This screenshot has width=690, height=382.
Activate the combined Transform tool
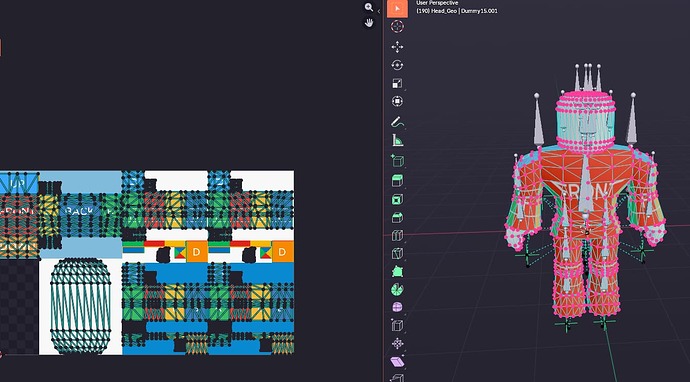pos(397,101)
